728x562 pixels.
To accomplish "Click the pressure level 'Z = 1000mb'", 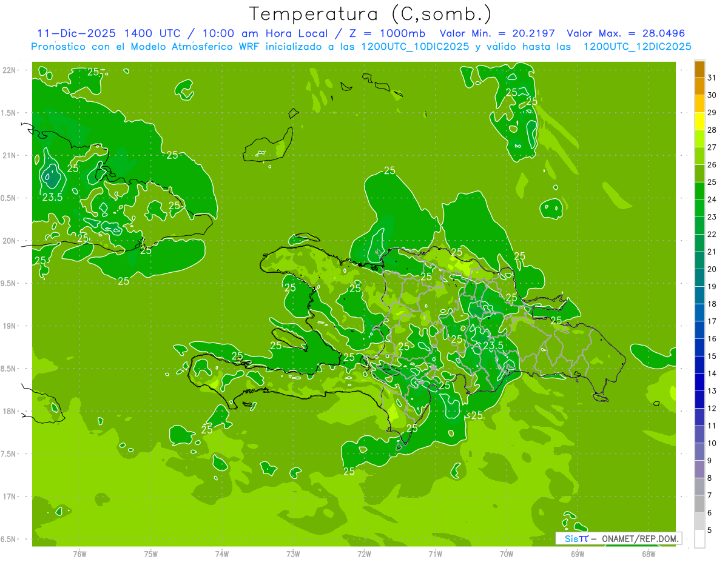I will click(388, 33).
